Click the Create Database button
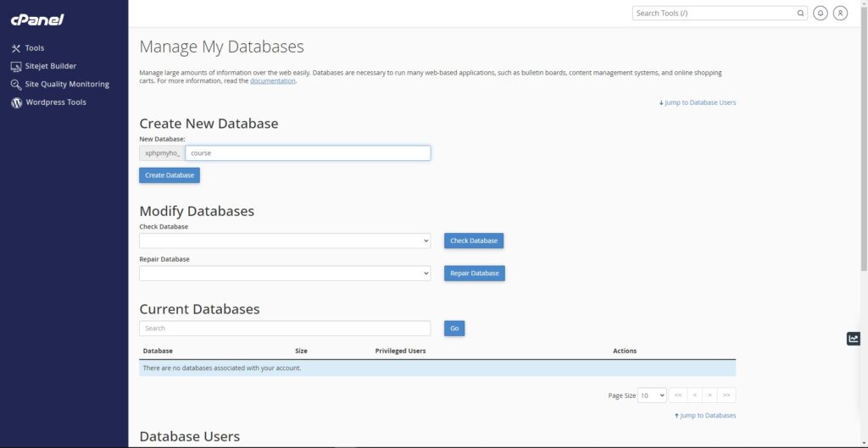 pos(170,175)
